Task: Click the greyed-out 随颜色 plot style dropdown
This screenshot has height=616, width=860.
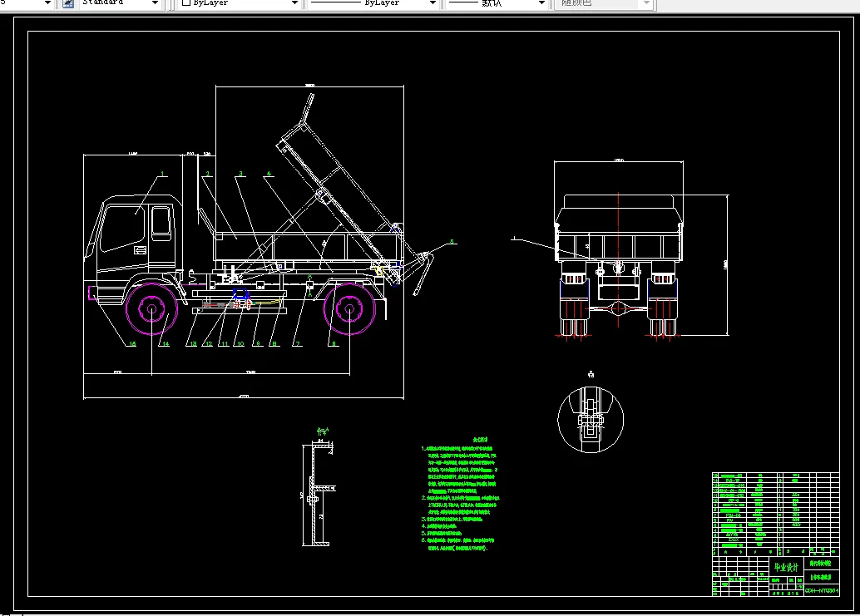Action: [603, 2]
